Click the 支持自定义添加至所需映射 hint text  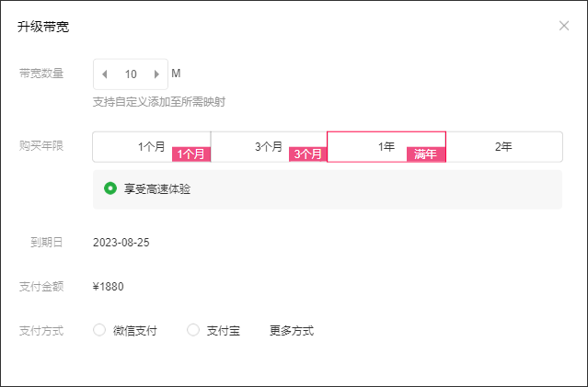coord(159,102)
